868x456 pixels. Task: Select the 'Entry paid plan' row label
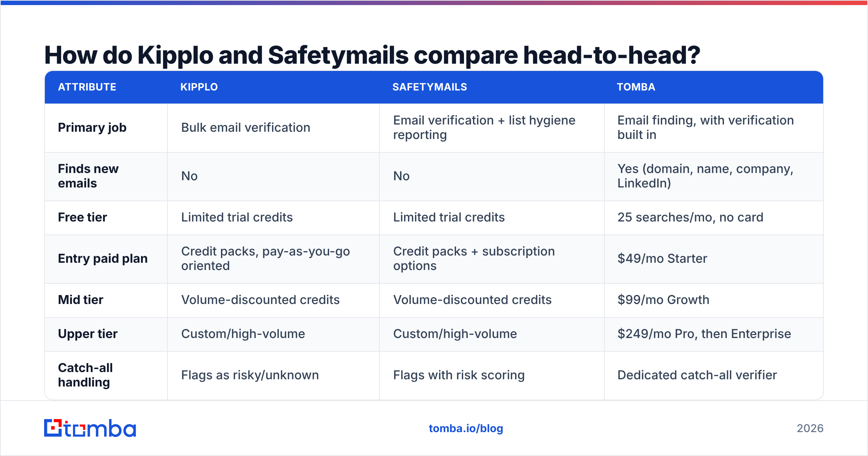coord(103,258)
